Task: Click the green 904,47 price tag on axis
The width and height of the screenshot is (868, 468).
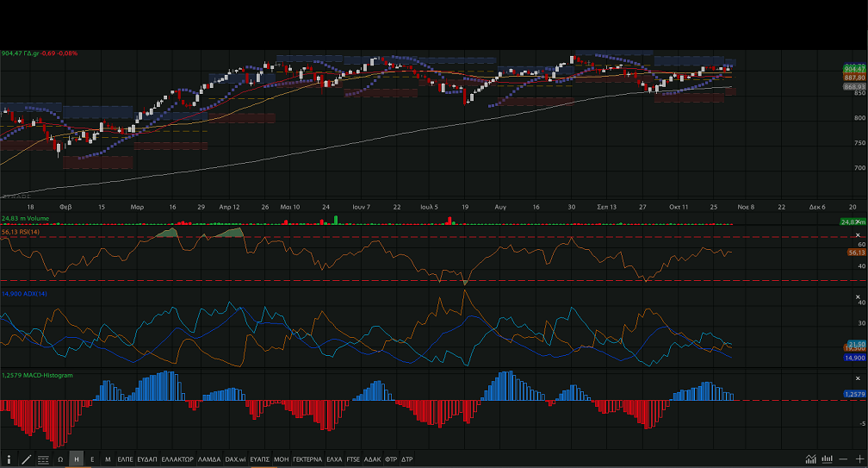Action: (854, 69)
